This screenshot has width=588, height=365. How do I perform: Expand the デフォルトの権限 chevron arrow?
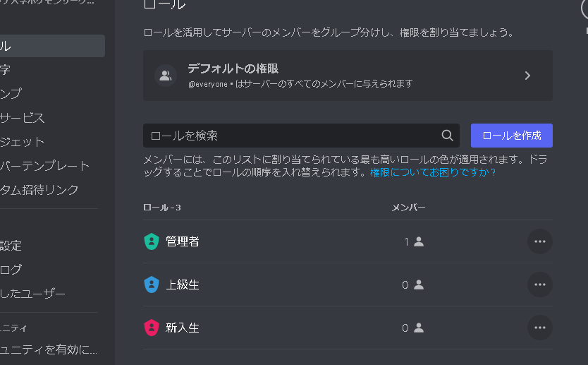tap(527, 76)
